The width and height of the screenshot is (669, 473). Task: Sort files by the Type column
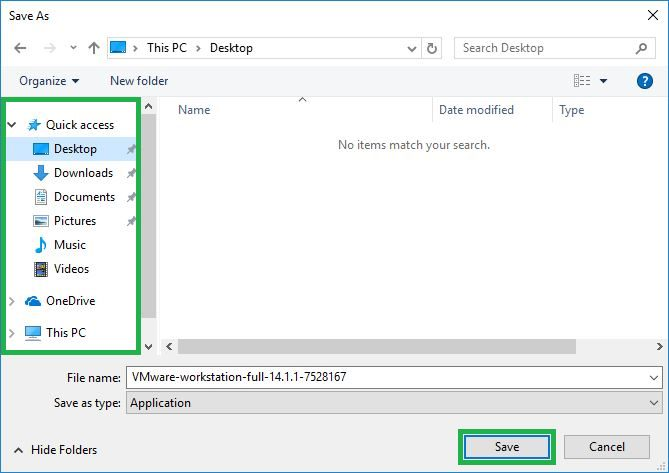pos(571,110)
